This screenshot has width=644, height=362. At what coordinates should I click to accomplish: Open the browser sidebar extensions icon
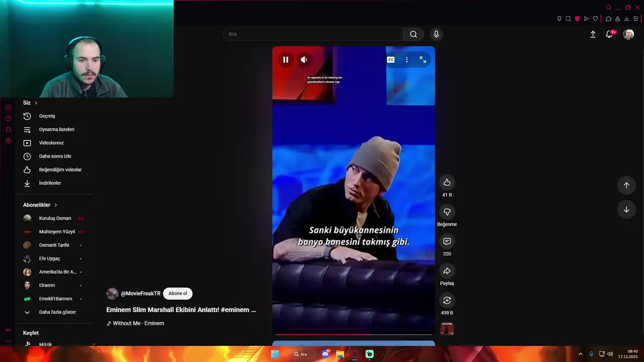coord(8,130)
